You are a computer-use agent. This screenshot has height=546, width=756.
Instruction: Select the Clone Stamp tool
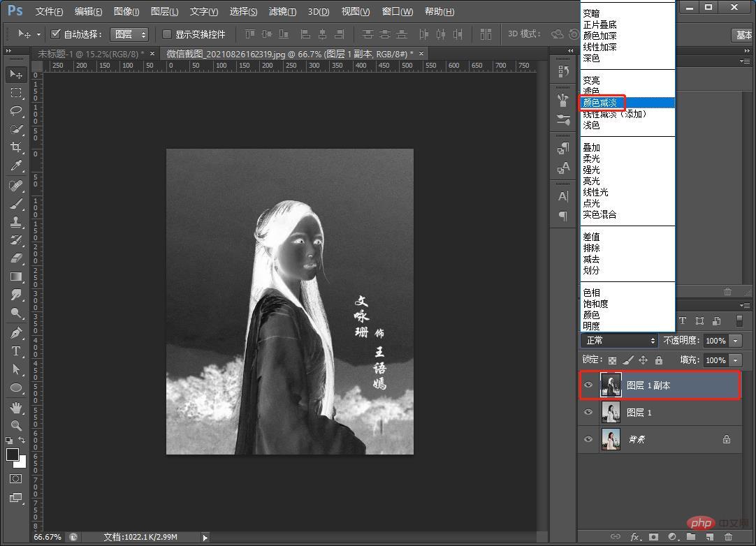[x=16, y=221]
